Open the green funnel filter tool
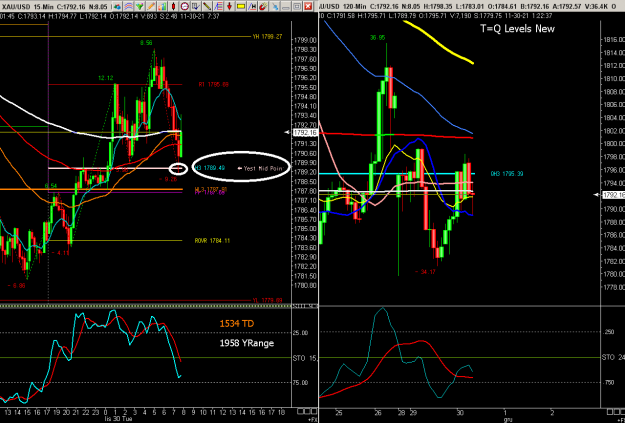The height and width of the screenshot is (423, 625). (140, 6)
